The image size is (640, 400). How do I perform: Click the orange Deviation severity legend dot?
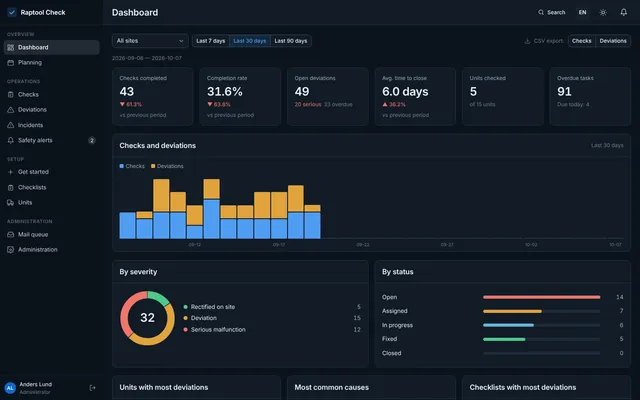[x=186, y=318]
